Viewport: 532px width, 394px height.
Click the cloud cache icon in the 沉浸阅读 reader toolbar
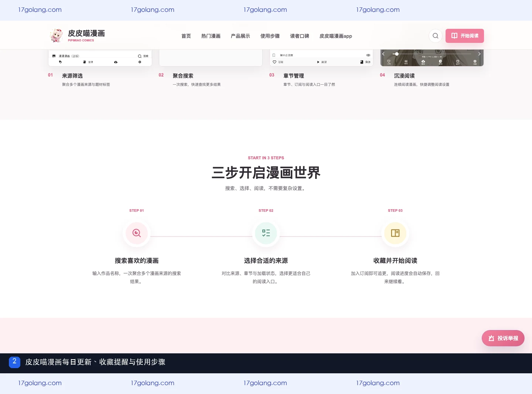coord(423,61)
